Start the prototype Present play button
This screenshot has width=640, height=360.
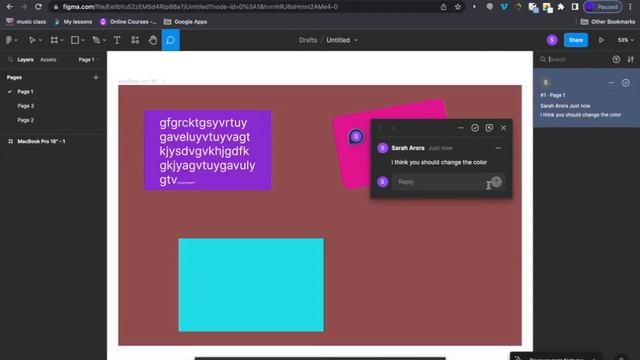pos(601,40)
